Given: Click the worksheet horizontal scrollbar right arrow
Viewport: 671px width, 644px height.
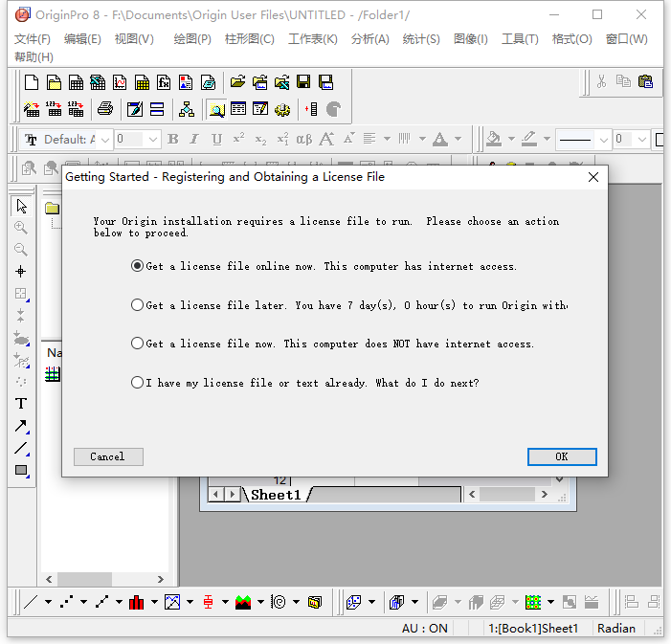Looking at the screenshot, I should (x=544, y=495).
